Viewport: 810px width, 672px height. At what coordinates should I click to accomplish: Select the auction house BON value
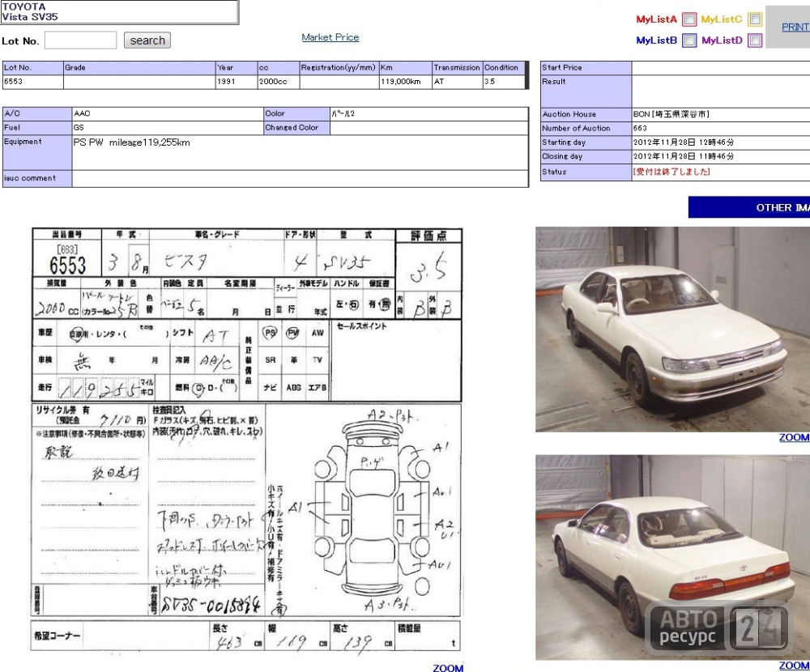pyautogui.click(x=671, y=114)
